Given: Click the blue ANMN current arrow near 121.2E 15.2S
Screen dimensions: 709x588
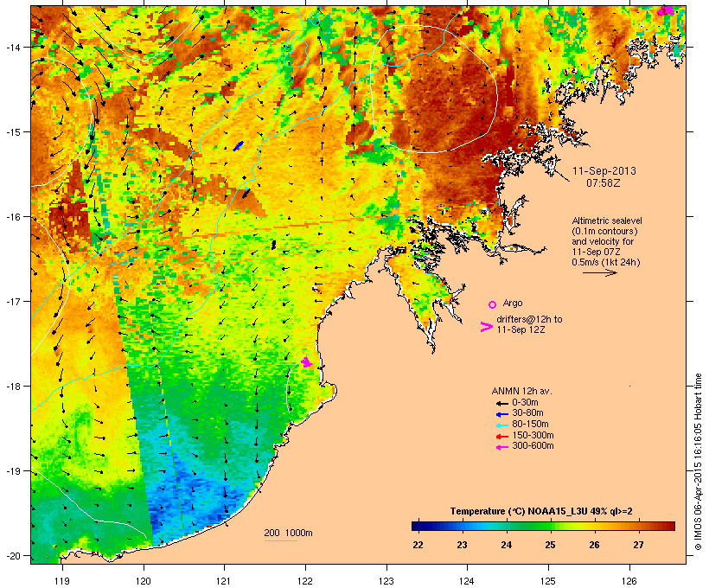Looking at the screenshot, I should pos(238,145).
